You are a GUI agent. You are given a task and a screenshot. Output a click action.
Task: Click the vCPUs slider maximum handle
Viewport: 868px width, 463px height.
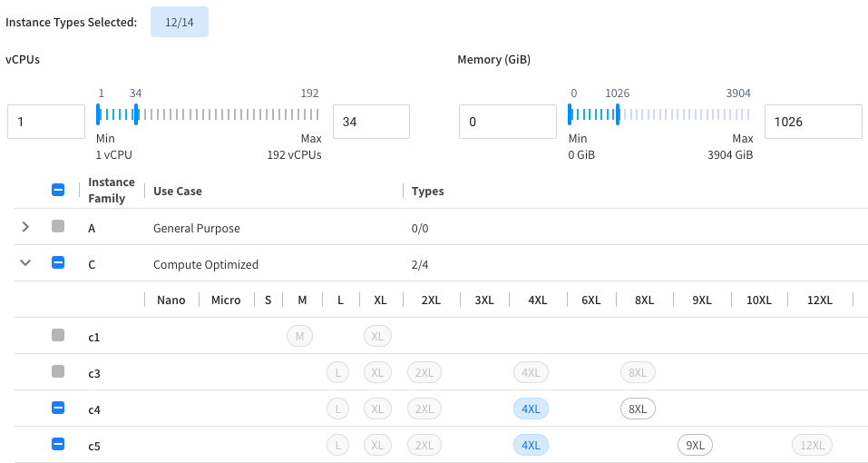(136, 113)
